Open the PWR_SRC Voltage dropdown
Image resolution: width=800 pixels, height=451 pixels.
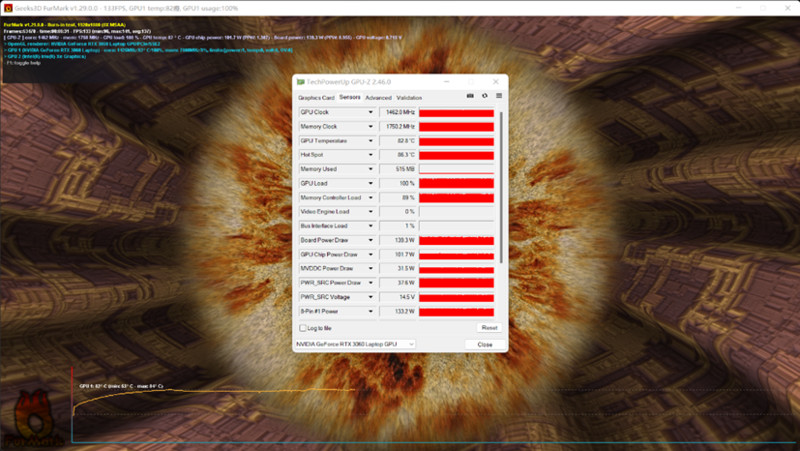tap(370, 297)
